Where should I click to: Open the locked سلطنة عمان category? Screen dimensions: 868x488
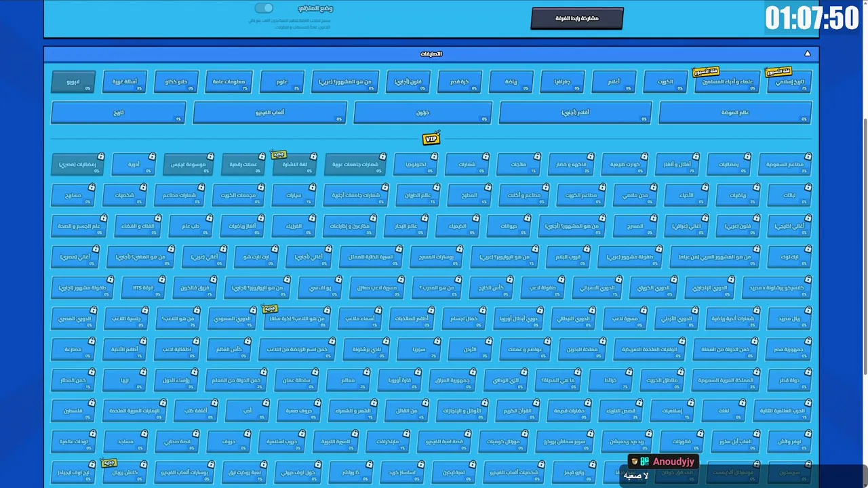pyautogui.click(x=296, y=380)
